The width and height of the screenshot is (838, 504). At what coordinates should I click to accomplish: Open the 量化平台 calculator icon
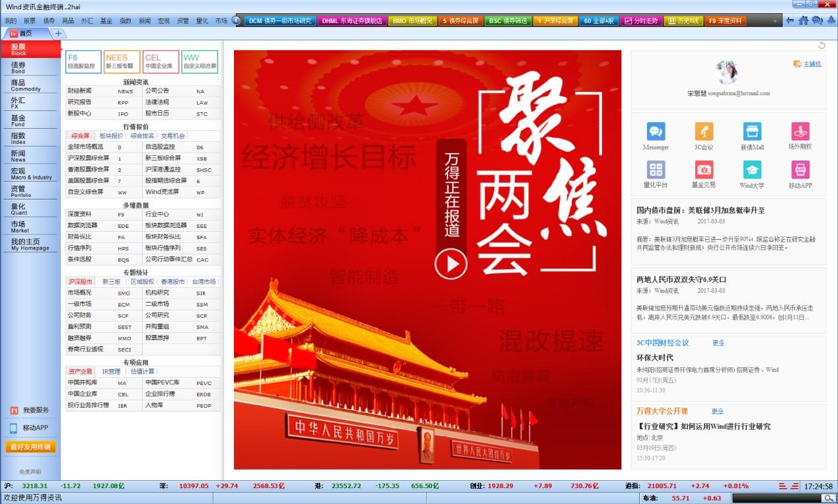coord(656,170)
